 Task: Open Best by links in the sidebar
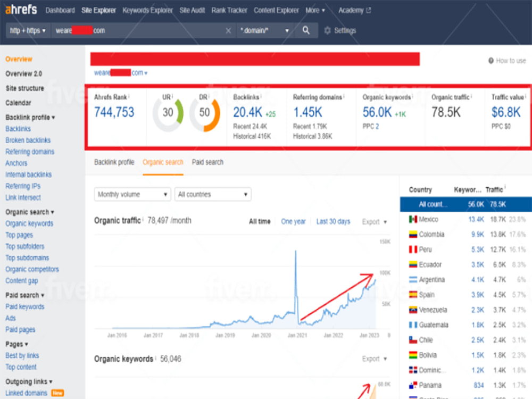coord(22,355)
